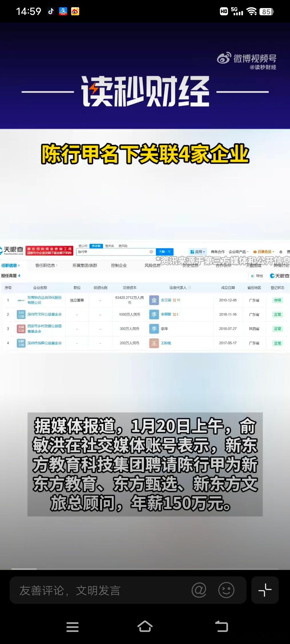Open the 企业级产品 dropdown menu
Screen dimensions: 290x644
coord(239,252)
